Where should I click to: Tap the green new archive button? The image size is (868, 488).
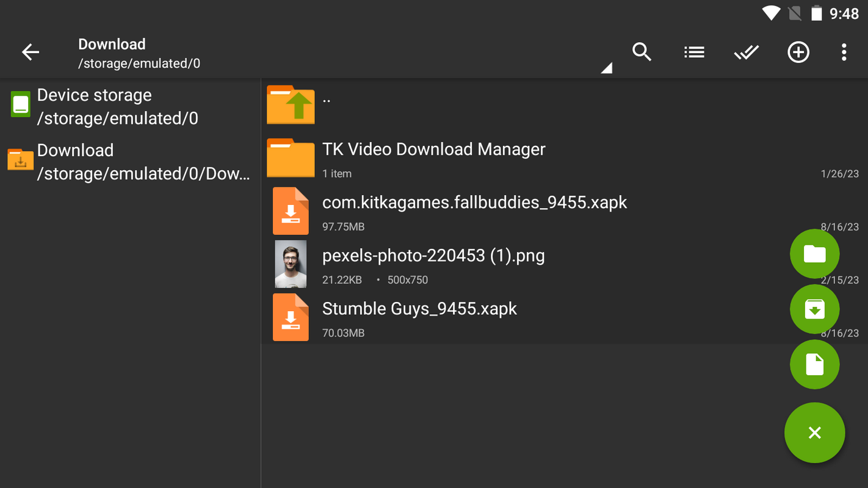(814, 309)
